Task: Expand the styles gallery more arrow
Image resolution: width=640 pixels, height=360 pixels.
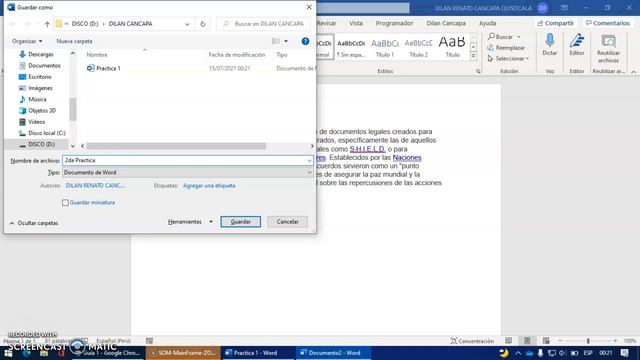Action: (x=473, y=56)
